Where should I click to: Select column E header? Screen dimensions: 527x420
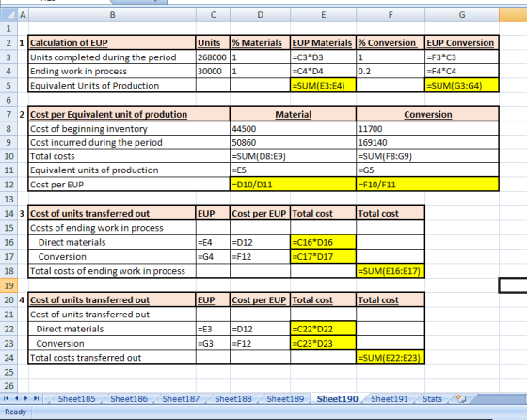click(x=324, y=15)
